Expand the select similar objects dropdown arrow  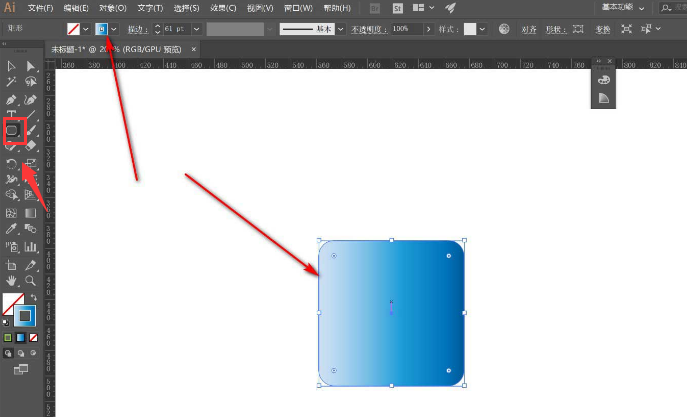tap(658, 29)
